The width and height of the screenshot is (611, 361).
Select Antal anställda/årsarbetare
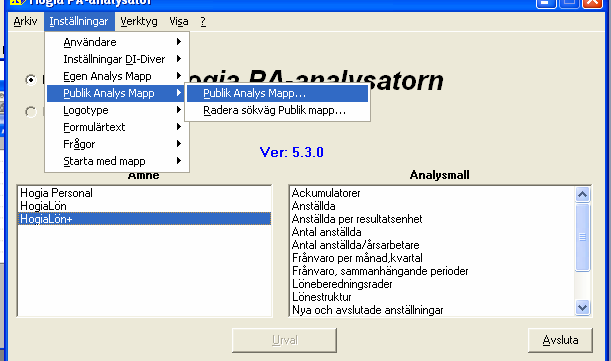[432, 245]
